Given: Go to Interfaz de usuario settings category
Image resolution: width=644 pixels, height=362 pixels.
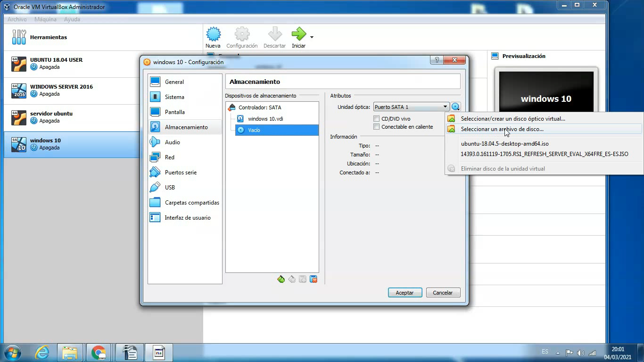Looking at the screenshot, I should click(x=185, y=218).
